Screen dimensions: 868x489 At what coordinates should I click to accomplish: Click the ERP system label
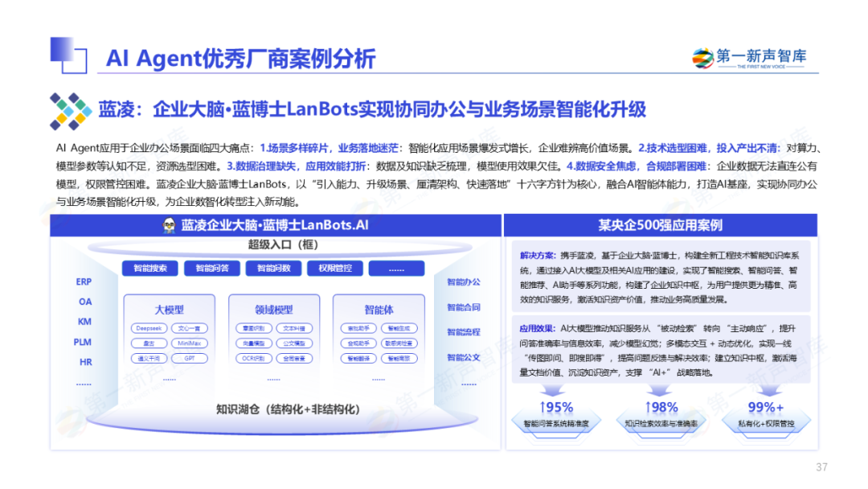click(84, 281)
